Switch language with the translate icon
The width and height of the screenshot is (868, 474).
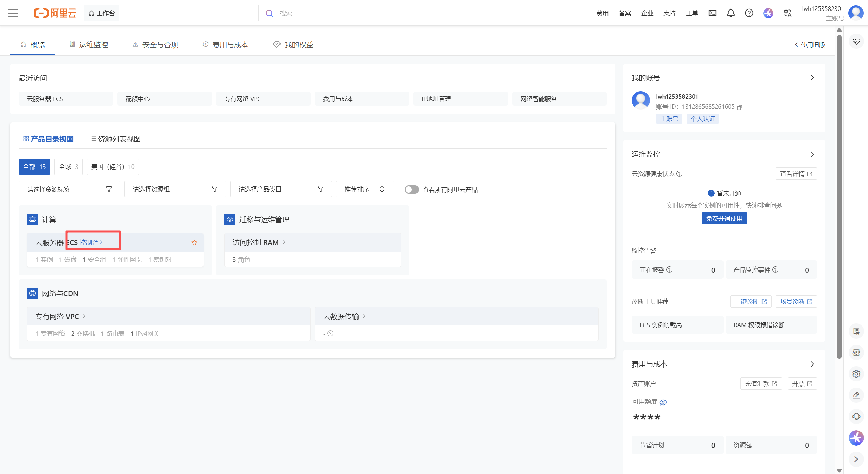click(x=788, y=13)
